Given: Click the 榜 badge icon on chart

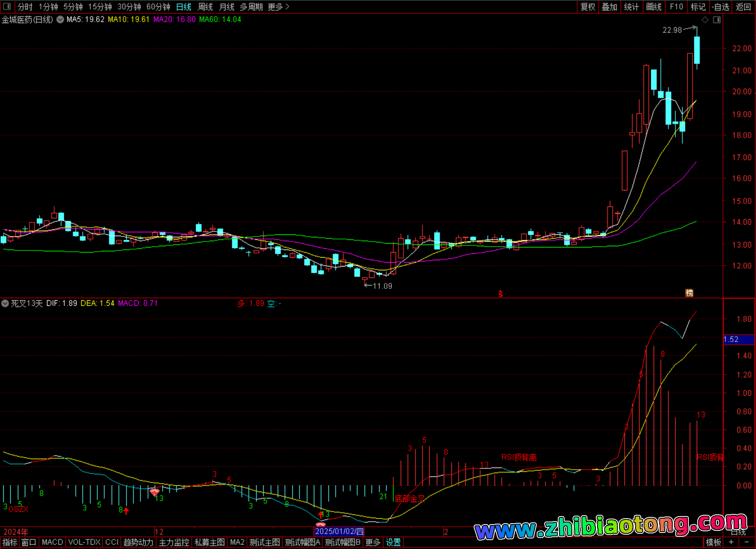Looking at the screenshot, I should click(x=689, y=293).
